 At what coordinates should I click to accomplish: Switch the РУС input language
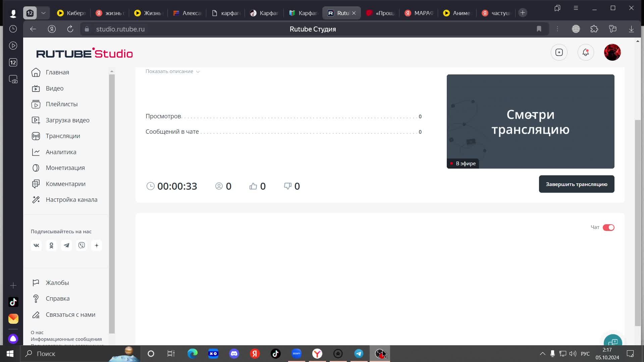[x=585, y=354]
